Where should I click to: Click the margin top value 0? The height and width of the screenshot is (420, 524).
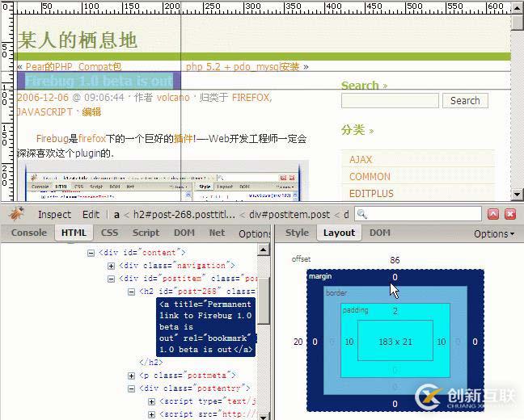[x=395, y=277]
